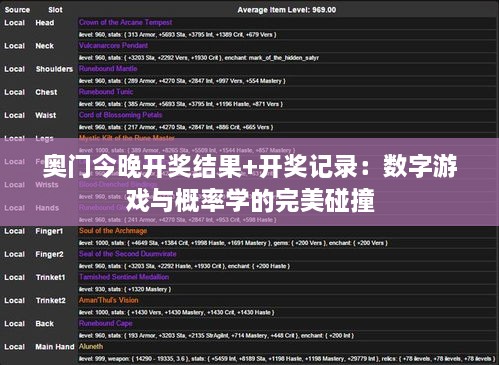499x365 pixels.
Task: Click the Slot column header
Action: (55, 10)
